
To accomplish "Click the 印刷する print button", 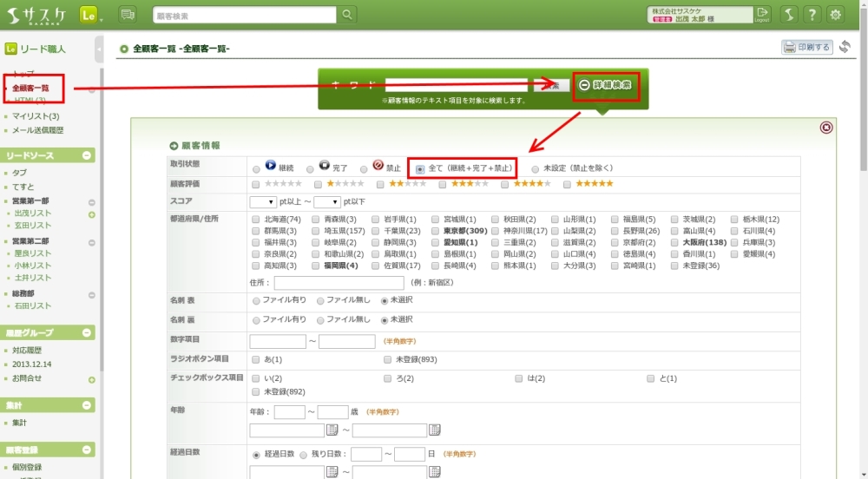I will 806,48.
